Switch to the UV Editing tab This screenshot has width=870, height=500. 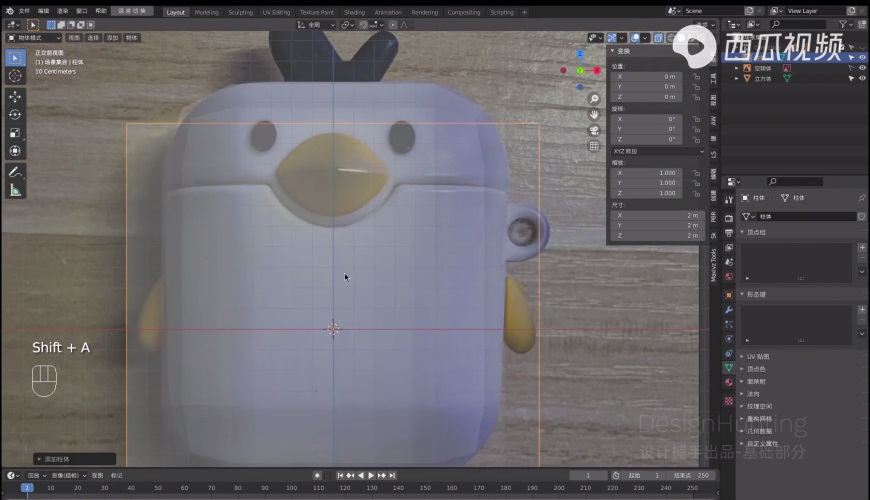276,12
